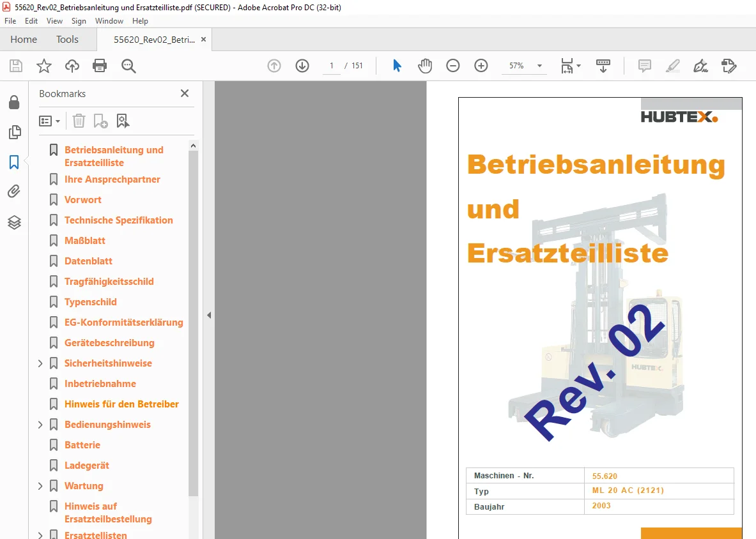756x539 pixels.
Task: Open the Sign document tool
Action: click(x=700, y=66)
